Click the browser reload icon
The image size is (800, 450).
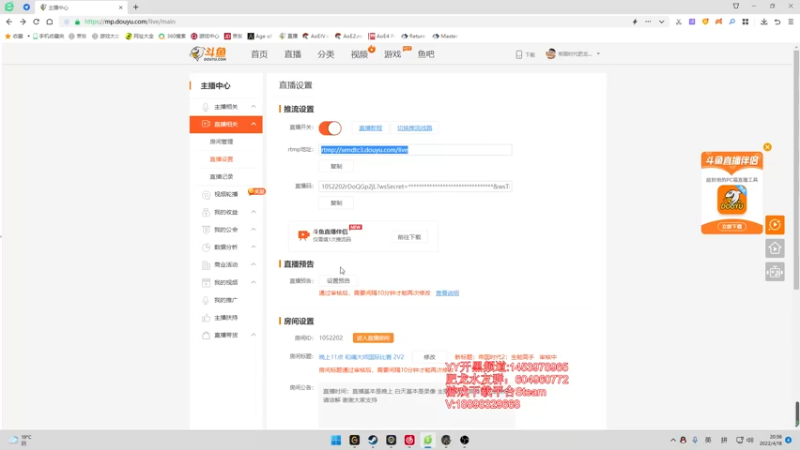(x=36, y=22)
